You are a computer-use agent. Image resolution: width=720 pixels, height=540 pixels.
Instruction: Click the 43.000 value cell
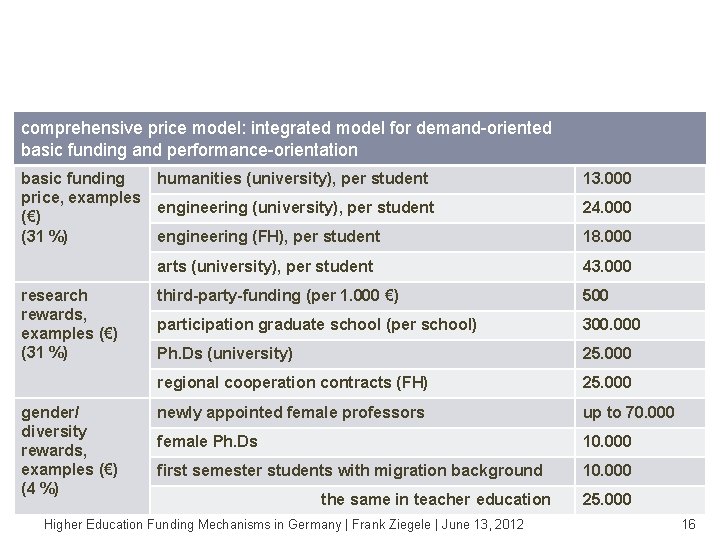[x=606, y=266]
